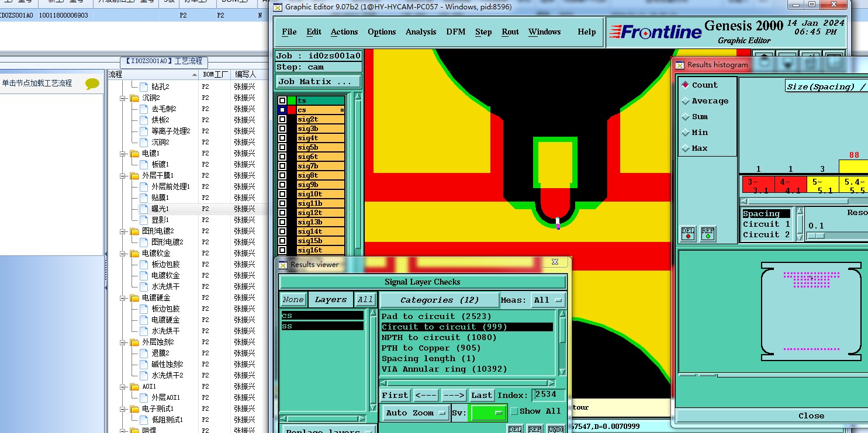Click REF icon in Results viewer
868x433 pixels.
coord(534,429)
